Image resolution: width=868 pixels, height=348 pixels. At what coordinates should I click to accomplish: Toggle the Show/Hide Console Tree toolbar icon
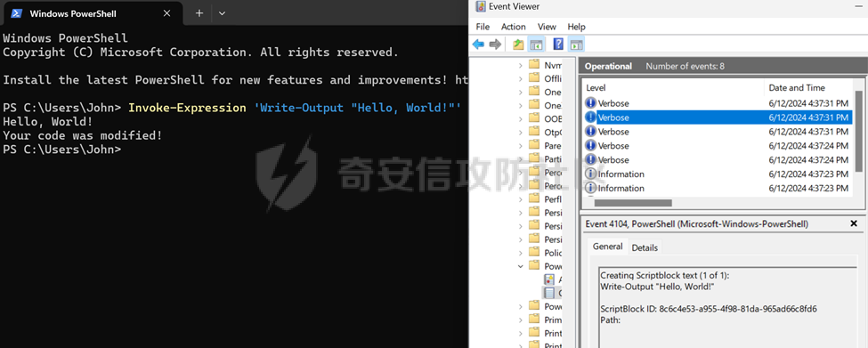tap(535, 45)
